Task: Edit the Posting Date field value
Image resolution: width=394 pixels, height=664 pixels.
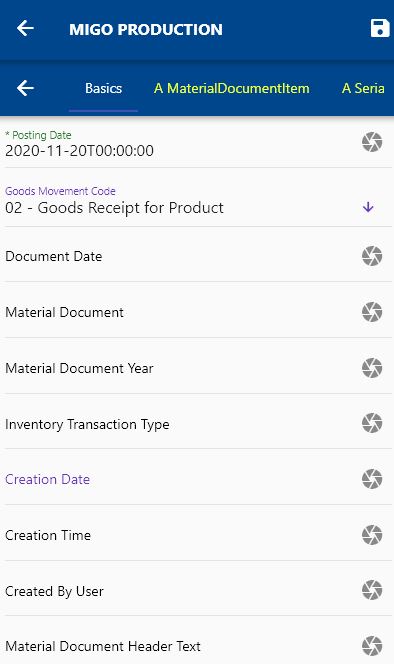Action: [x=180, y=144]
